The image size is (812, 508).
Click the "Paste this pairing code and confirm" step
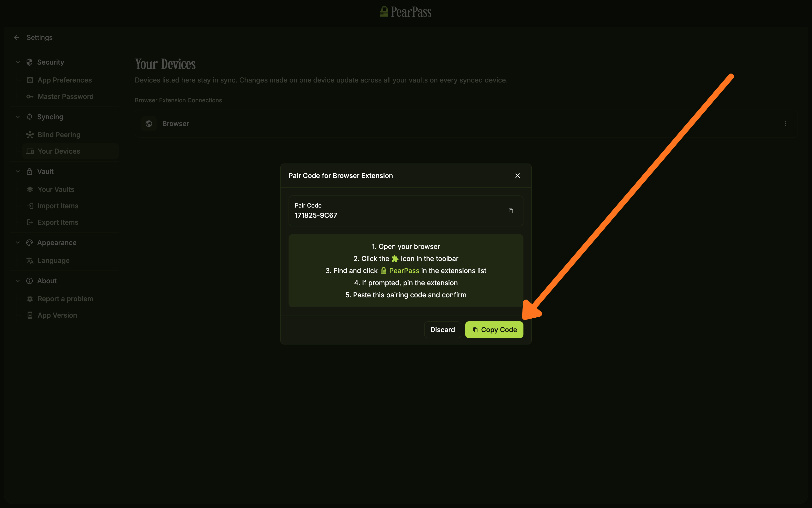tap(406, 295)
